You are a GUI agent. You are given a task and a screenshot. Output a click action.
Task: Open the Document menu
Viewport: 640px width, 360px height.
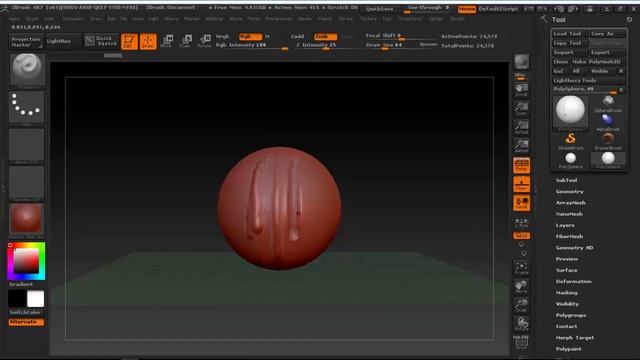(x=72, y=19)
